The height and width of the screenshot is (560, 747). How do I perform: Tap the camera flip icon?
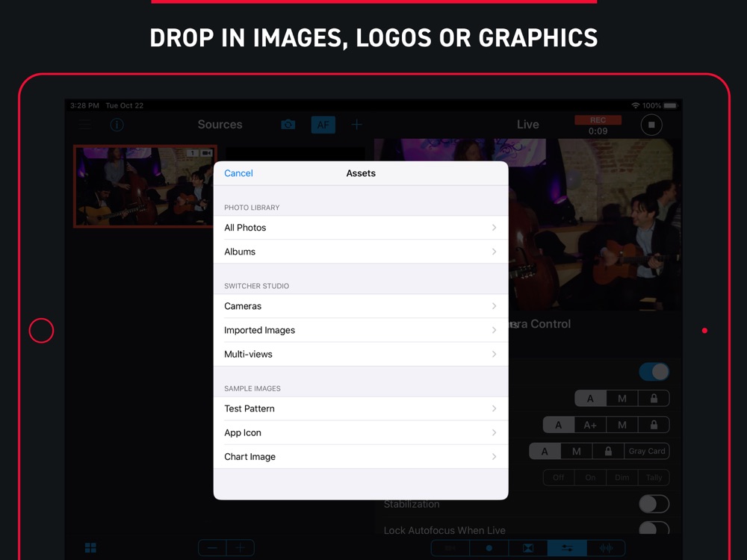tap(288, 125)
